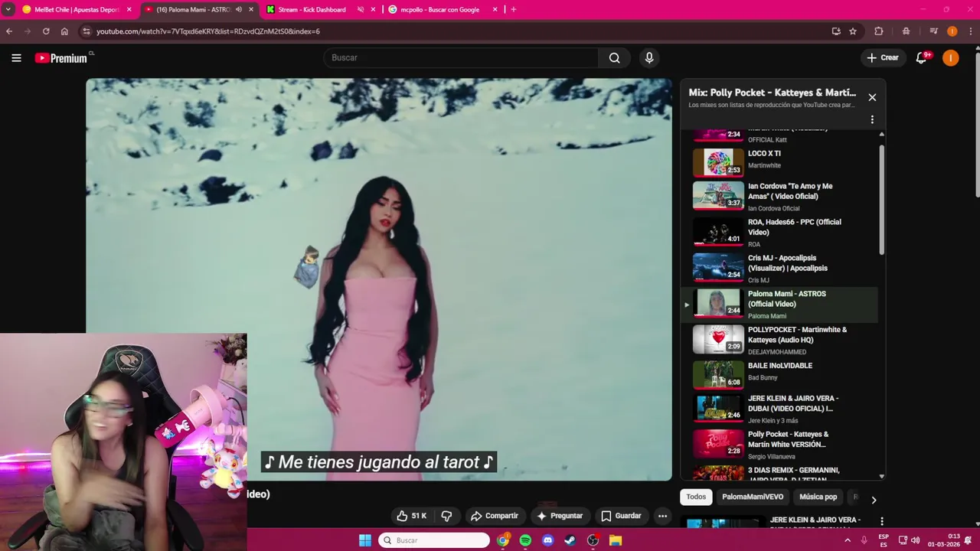The image size is (980, 551).
Task: Click the YouTube search input field
Action: click(462, 58)
